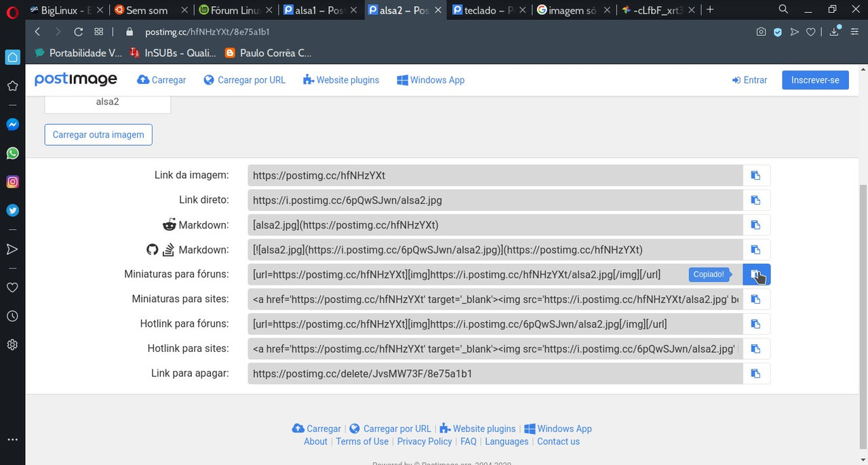Go back with the back arrow
Screen dimensions: 868x465
pos(37,32)
